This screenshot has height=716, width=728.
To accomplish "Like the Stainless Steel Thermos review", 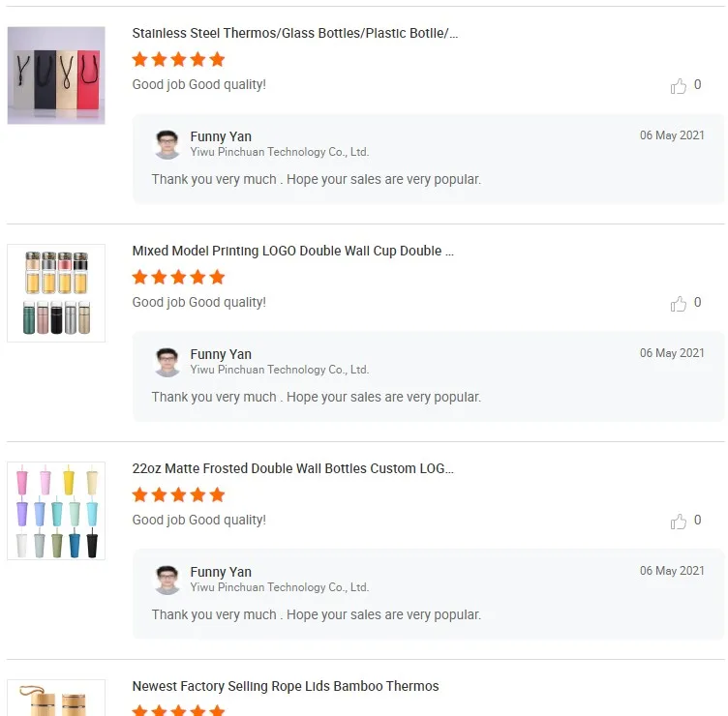I will [x=679, y=86].
